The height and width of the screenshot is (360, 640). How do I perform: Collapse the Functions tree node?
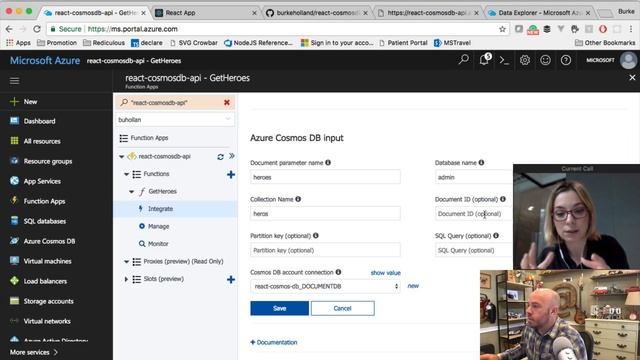tap(127, 174)
